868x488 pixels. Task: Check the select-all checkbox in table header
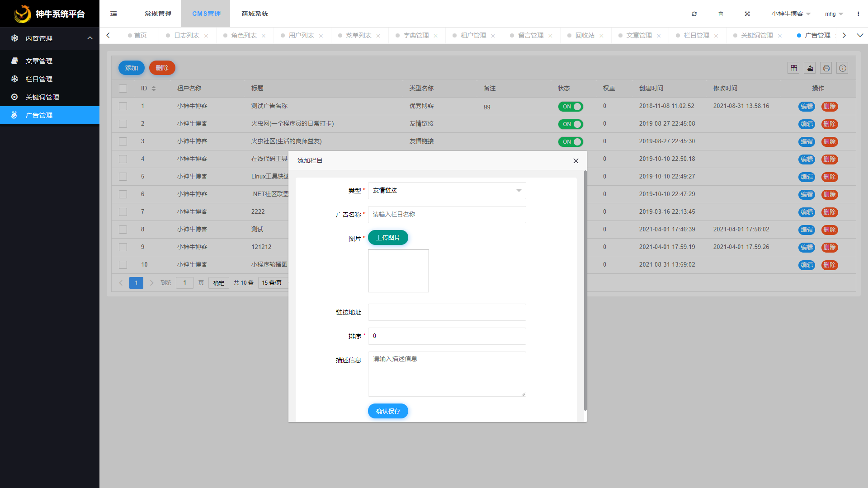(x=123, y=88)
